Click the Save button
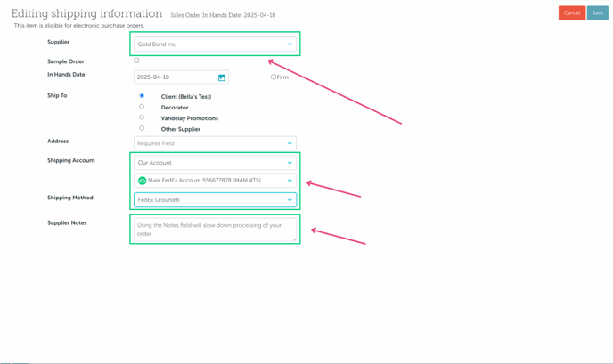Screen dimensions: 613x364 tap(597, 12)
